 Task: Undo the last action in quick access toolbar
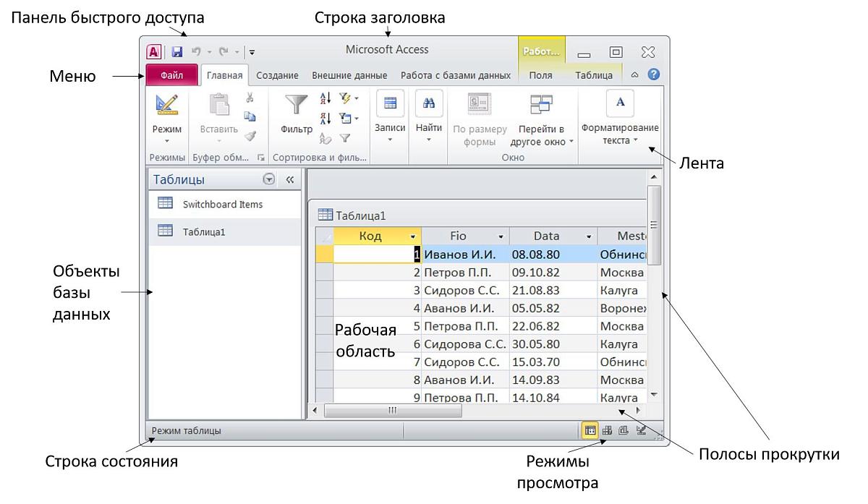click(x=195, y=52)
